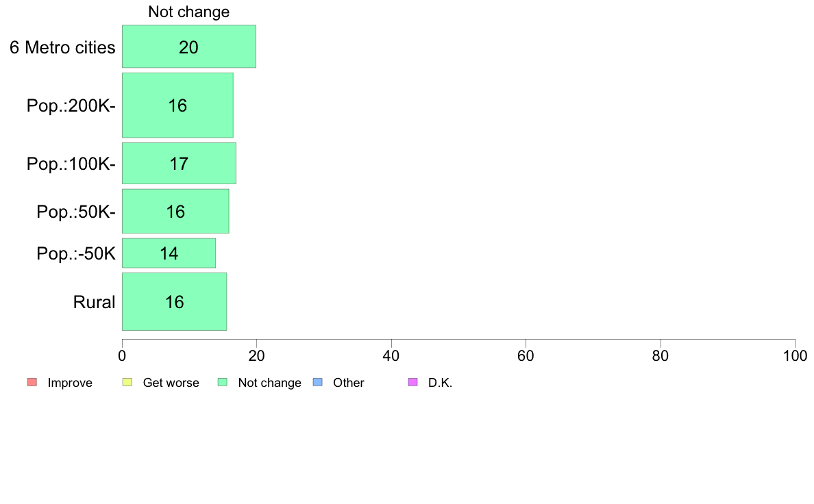Click the Get worse legend label

pos(171,383)
